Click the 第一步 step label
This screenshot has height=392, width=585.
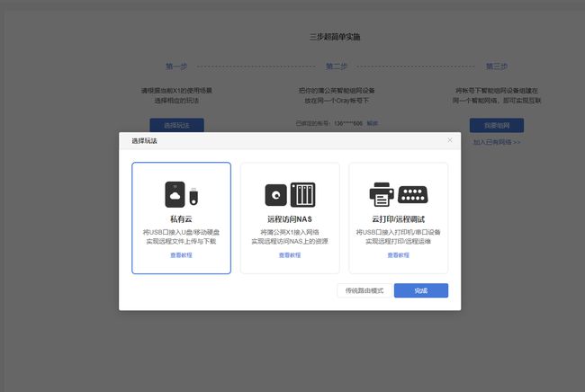pos(176,67)
